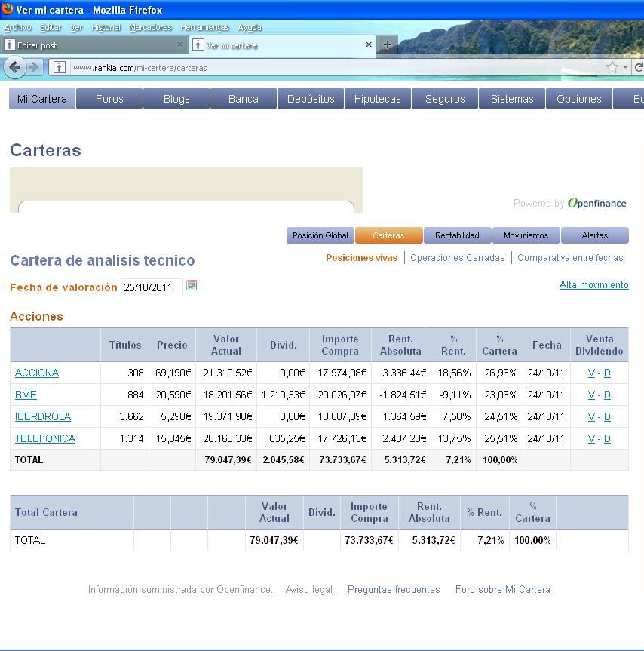Open Posición Global section

(320, 235)
